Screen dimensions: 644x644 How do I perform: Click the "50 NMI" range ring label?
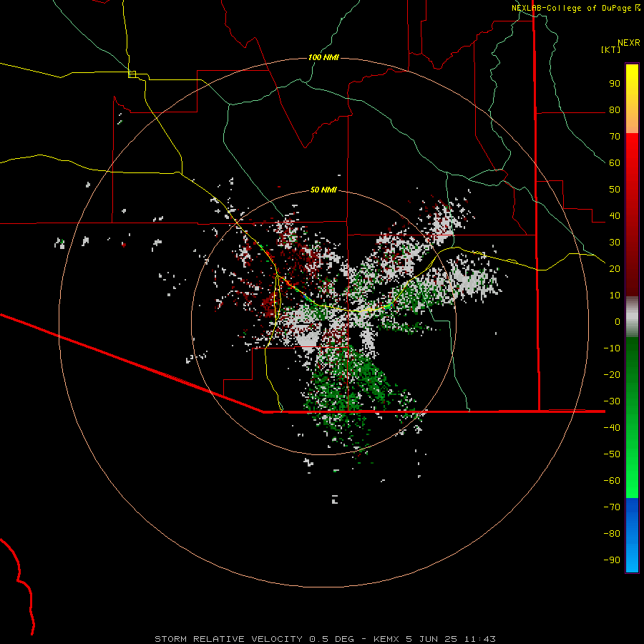(323, 190)
